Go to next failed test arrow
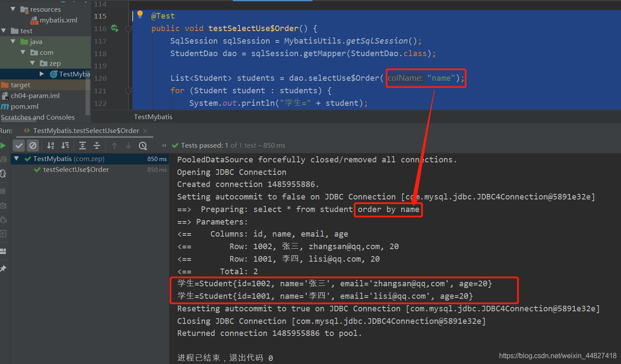This screenshot has height=364, width=621. [x=128, y=146]
